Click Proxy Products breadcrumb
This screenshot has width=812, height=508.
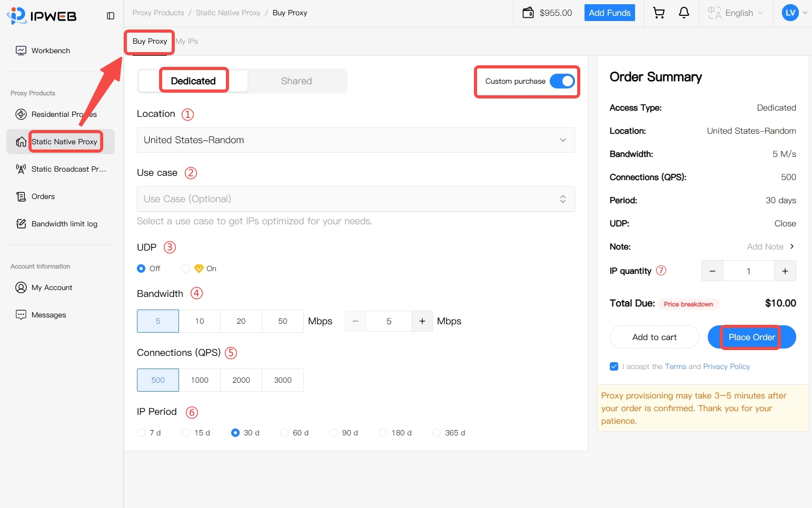159,13
